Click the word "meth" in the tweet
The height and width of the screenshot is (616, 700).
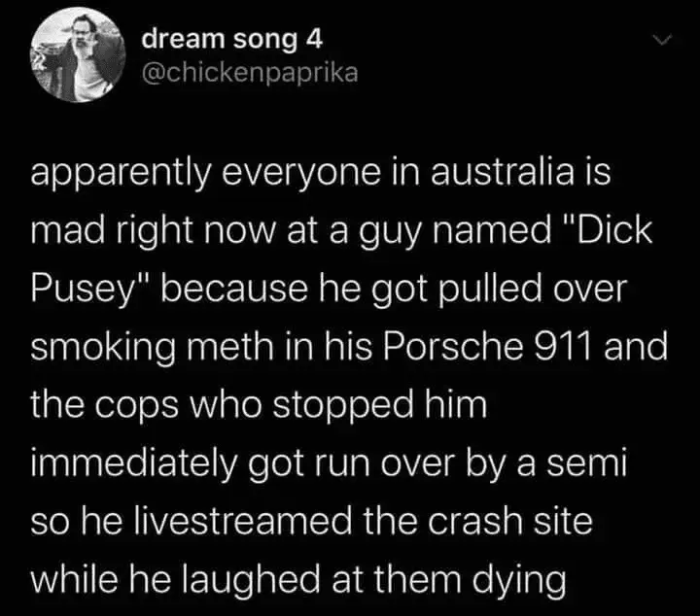pyautogui.click(x=229, y=346)
